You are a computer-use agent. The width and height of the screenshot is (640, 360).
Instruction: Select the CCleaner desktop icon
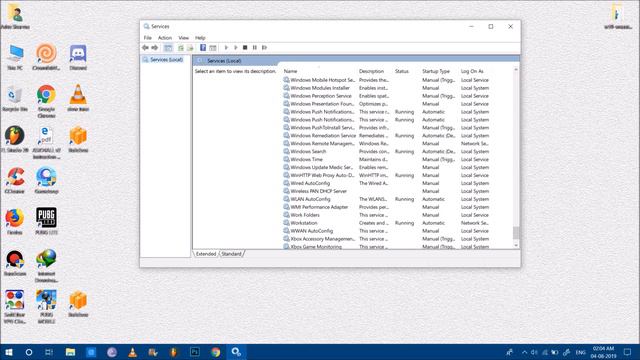click(x=15, y=181)
